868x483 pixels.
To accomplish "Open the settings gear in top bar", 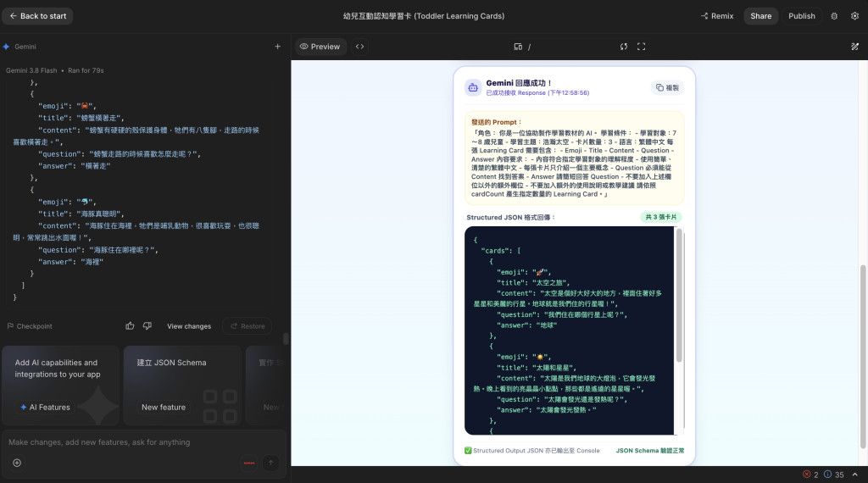I will pos(854,16).
